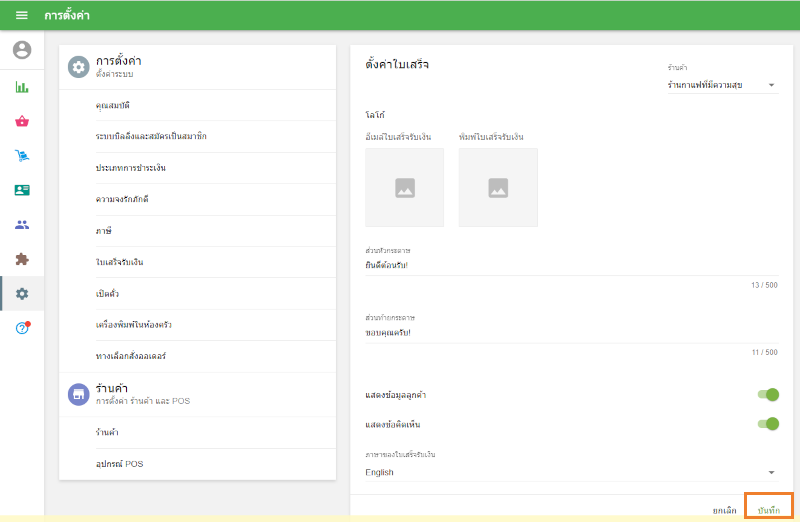Select ประเภทการชำระเงิน in settings list

[130, 168]
